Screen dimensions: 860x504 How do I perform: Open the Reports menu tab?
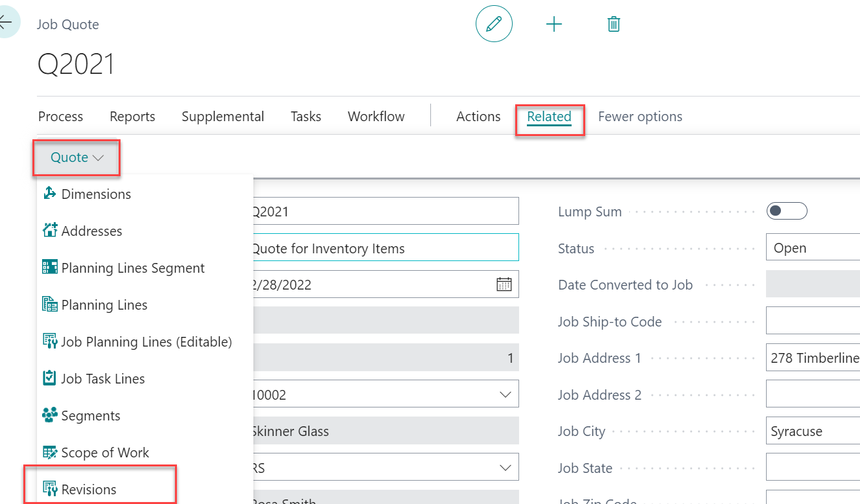132,117
